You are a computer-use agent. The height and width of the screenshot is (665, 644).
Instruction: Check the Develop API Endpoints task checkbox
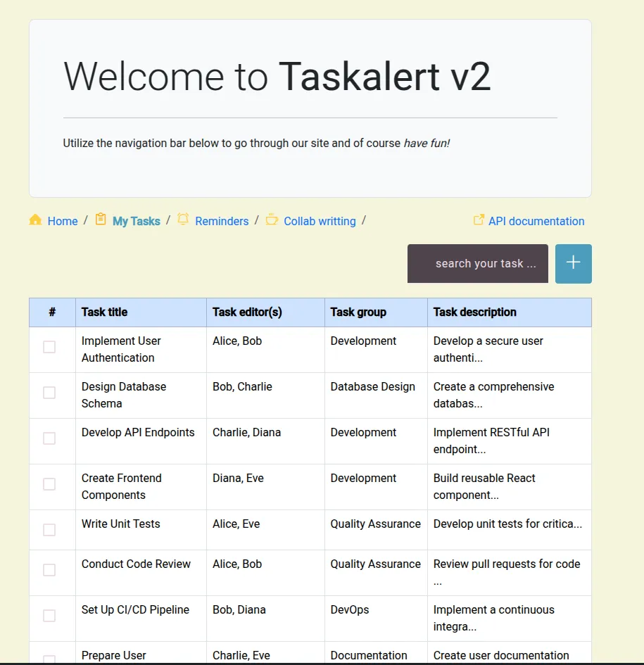pyautogui.click(x=49, y=438)
